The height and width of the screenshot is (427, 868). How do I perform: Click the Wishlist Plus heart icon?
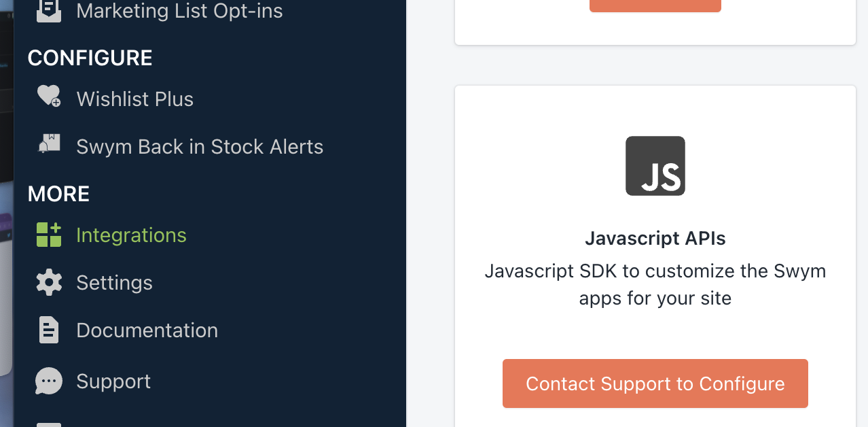[x=49, y=97]
